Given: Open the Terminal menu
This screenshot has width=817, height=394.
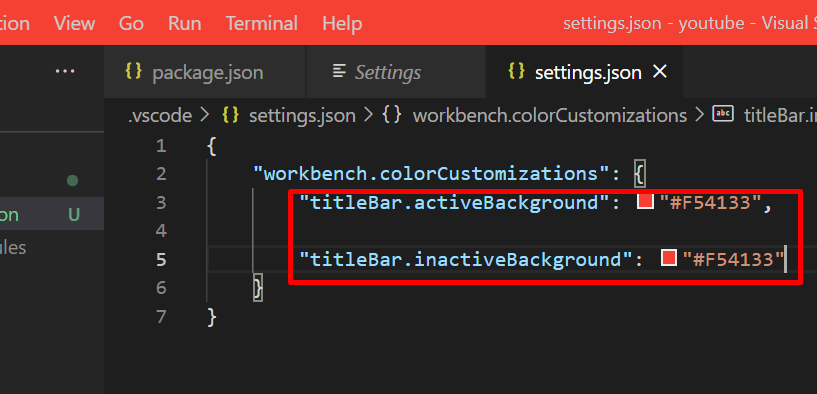Looking at the screenshot, I should point(261,23).
